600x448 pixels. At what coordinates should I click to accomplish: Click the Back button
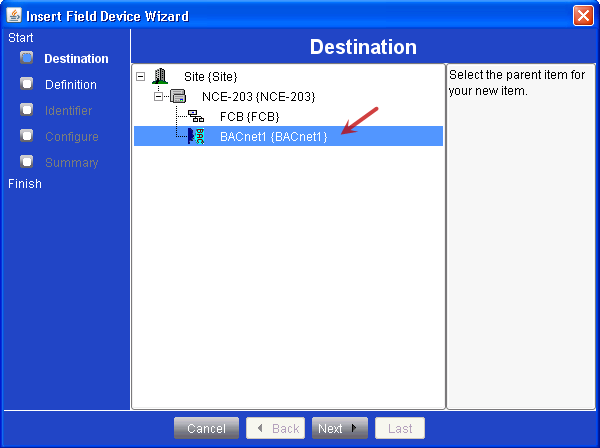click(x=276, y=428)
